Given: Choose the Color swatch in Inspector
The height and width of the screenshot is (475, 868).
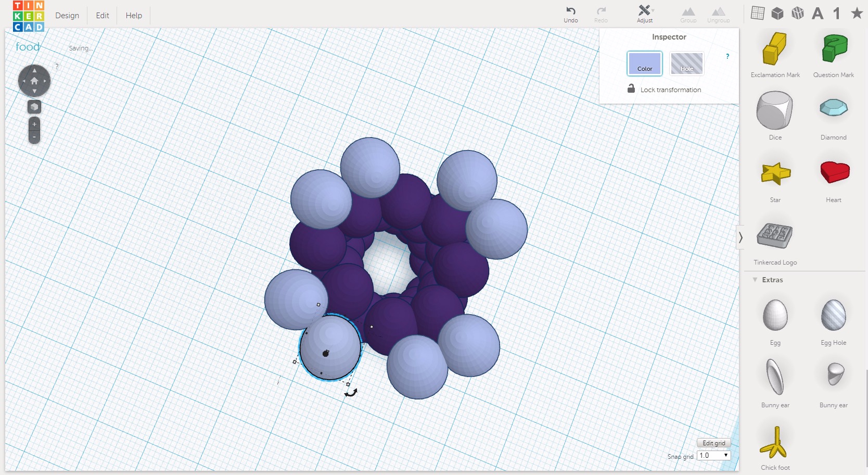Looking at the screenshot, I should tap(645, 64).
